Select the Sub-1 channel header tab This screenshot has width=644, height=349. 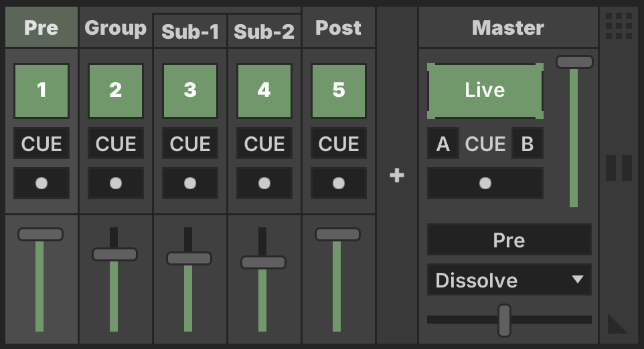point(190,31)
